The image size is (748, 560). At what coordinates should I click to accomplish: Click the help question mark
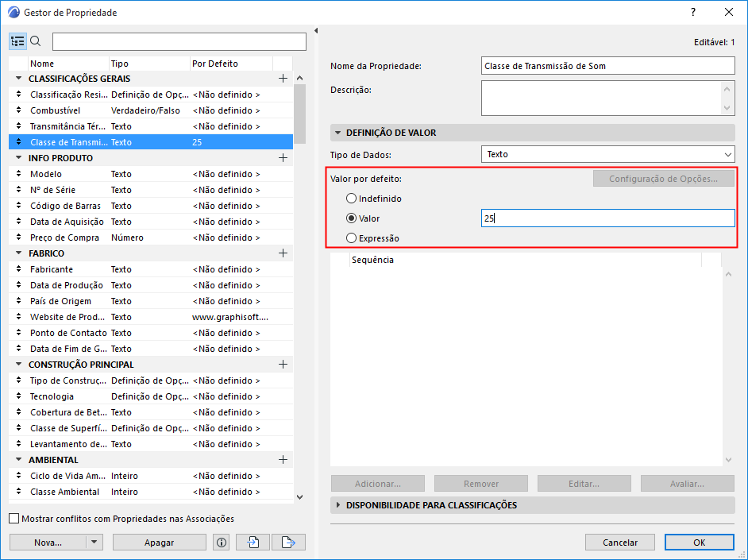tap(693, 13)
